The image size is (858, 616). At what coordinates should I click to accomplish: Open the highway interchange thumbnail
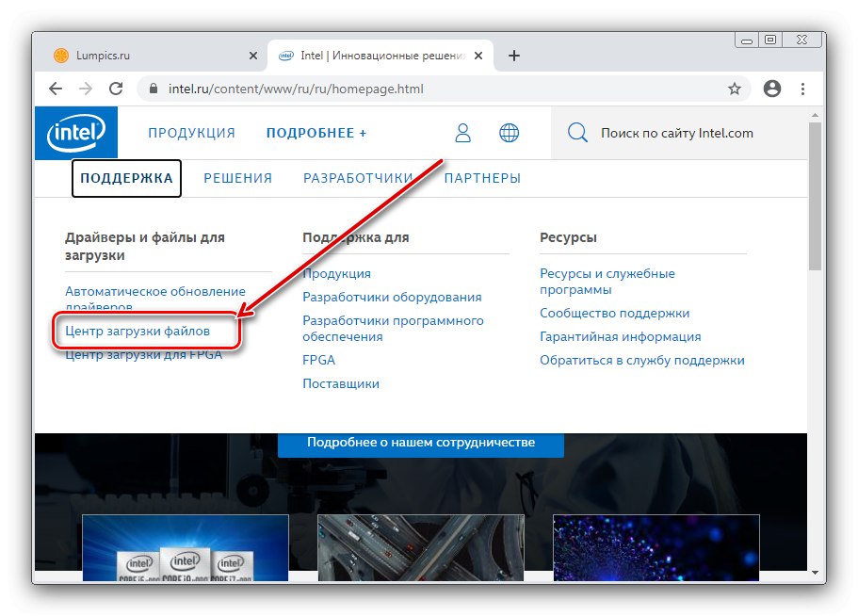(x=421, y=547)
